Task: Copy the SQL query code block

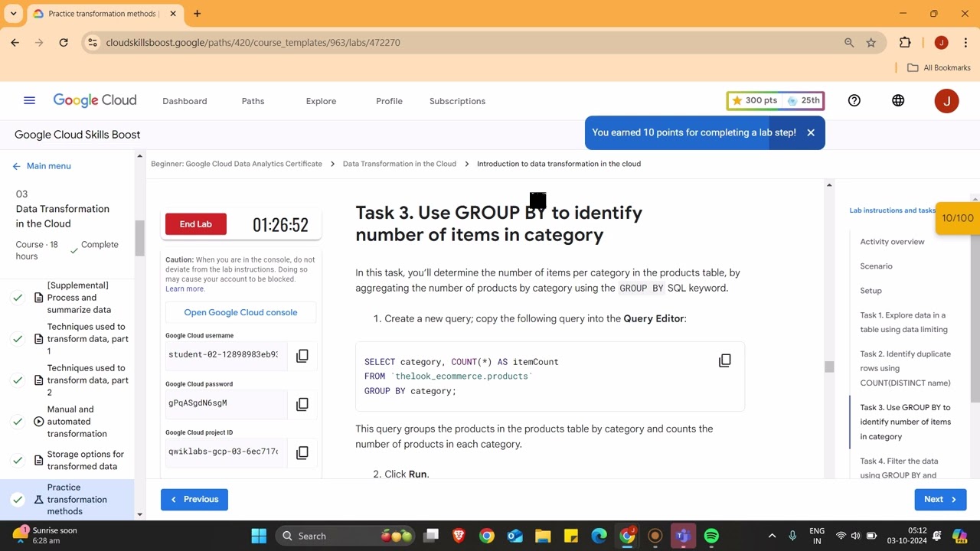Action: coord(724,360)
